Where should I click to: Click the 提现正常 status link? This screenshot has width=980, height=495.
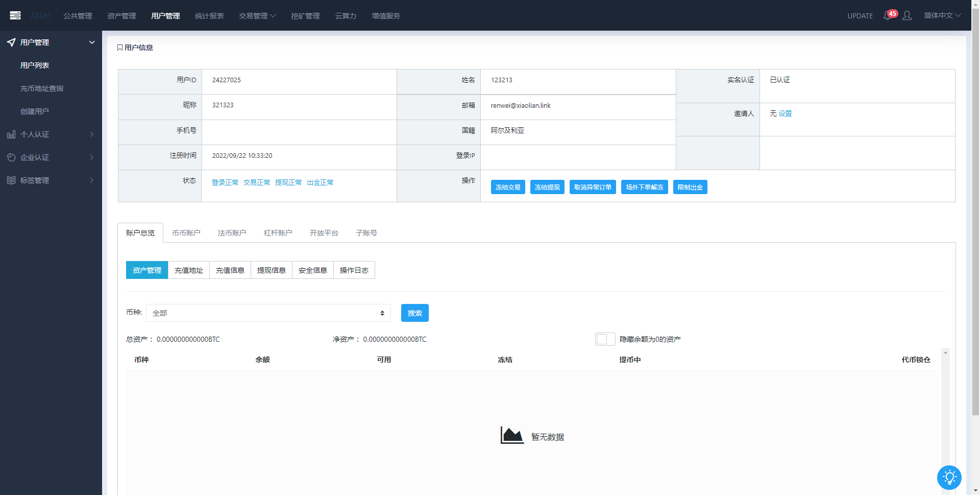click(288, 182)
